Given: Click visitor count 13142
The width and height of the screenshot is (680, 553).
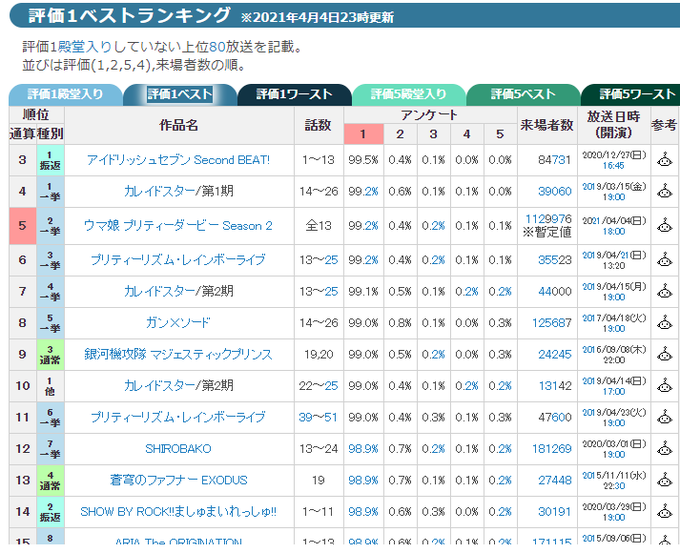Looking at the screenshot, I should pyautogui.click(x=555, y=386).
